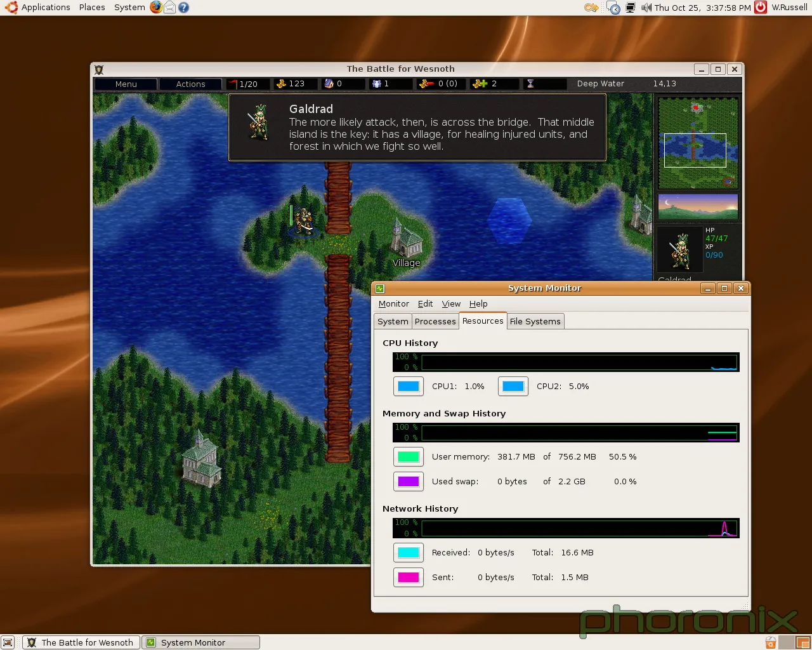Click the W.Russell user switcher
812x650 pixels.
[x=789, y=8]
